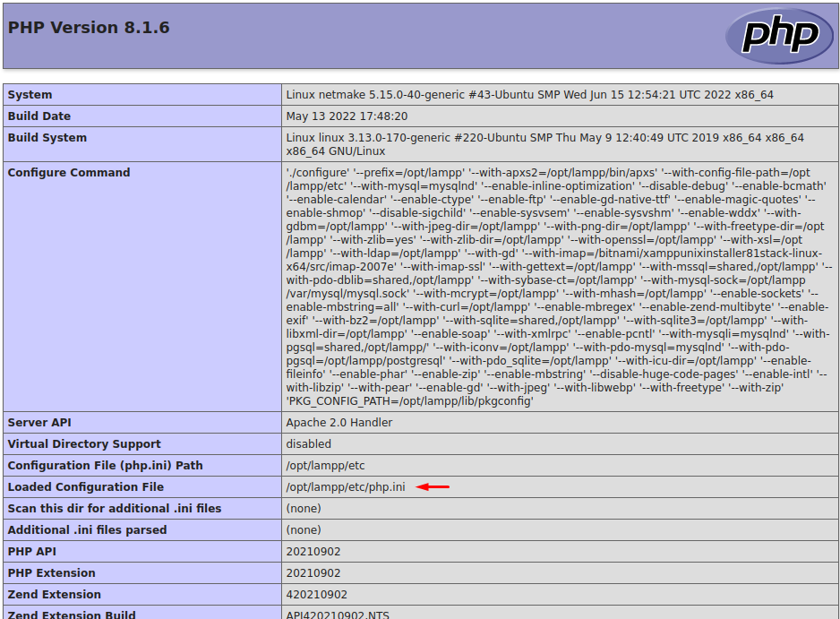Viewport: 840px width, 619px height.
Task: Select '/opt/lampp/etc/php.ini' value
Action: pos(346,486)
